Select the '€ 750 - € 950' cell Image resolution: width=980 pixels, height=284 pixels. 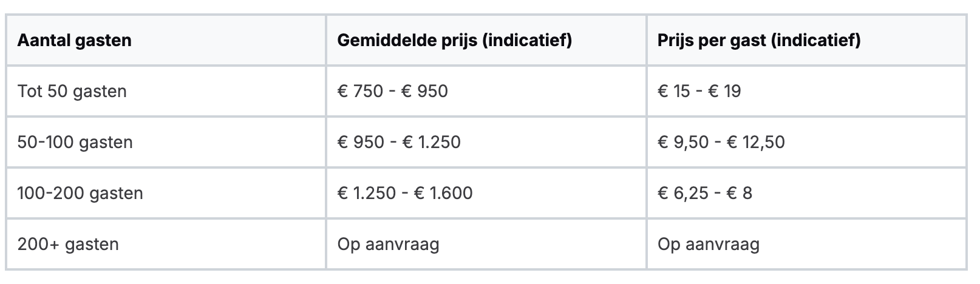pos(393,92)
